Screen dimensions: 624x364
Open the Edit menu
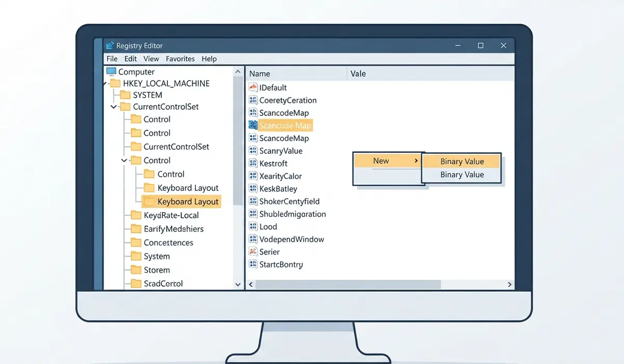tap(131, 59)
